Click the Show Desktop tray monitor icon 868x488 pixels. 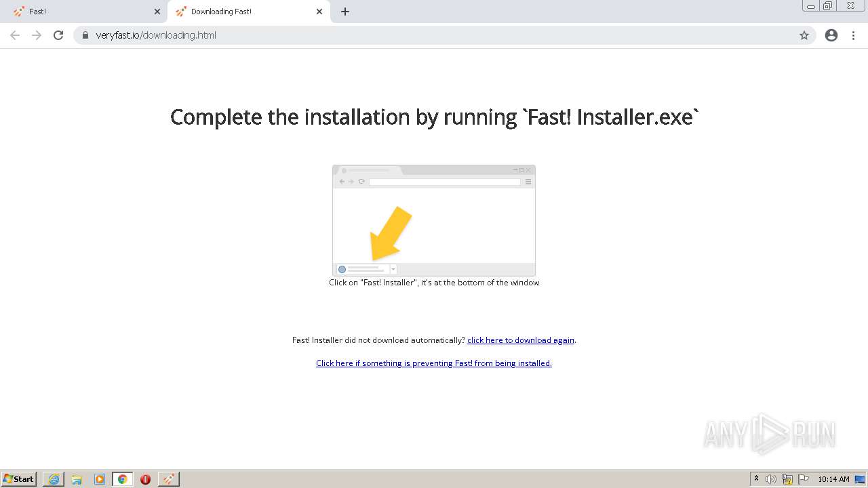point(861,479)
